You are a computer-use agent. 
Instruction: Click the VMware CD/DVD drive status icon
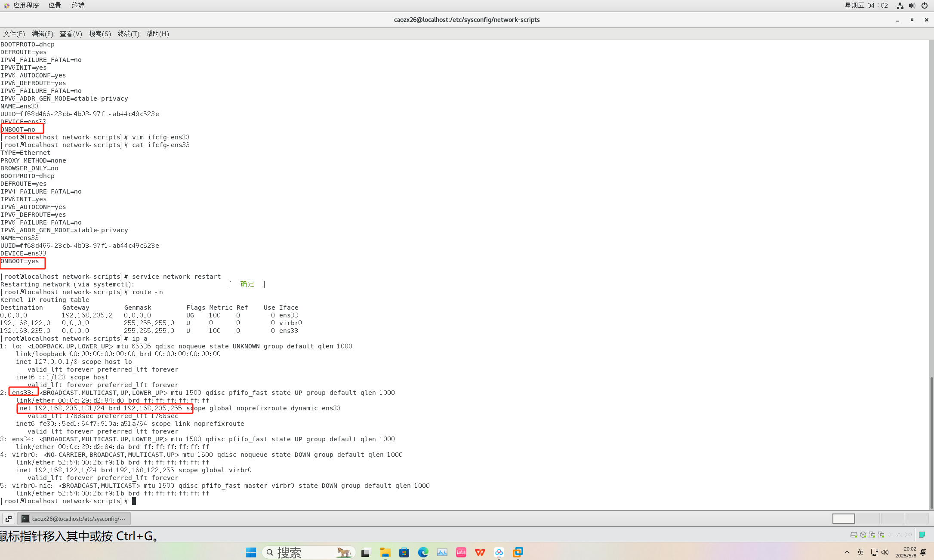pos(863,535)
